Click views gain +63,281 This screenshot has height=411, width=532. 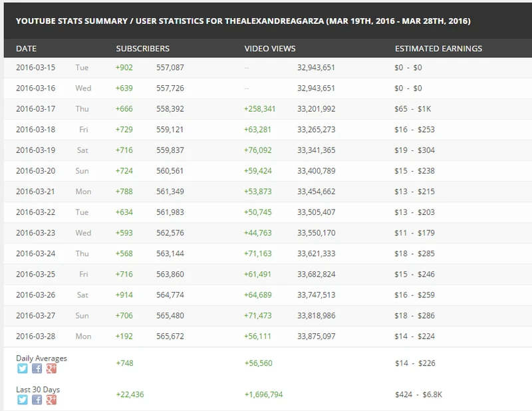pos(257,130)
